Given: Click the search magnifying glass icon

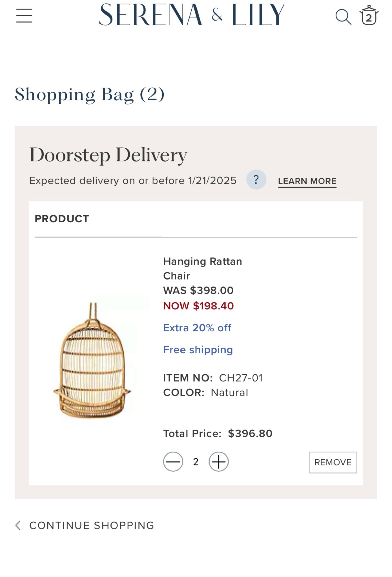Looking at the screenshot, I should click(x=342, y=16).
